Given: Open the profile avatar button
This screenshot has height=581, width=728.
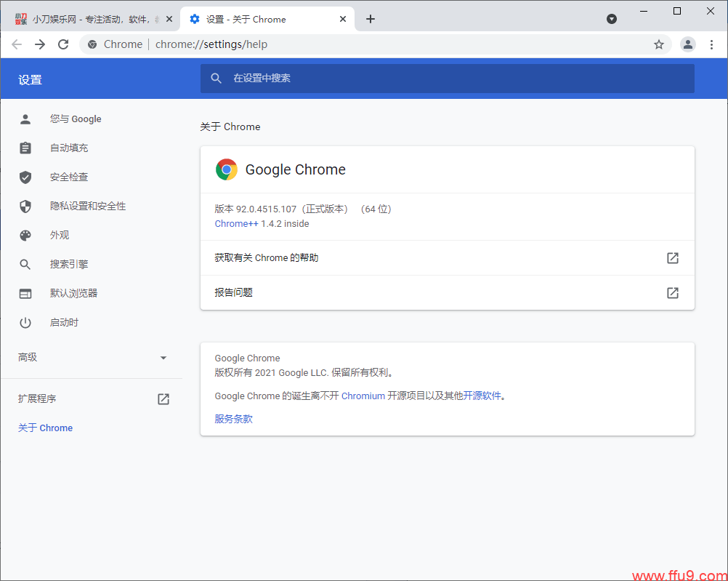Looking at the screenshot, I should click(x=687, y=44).
